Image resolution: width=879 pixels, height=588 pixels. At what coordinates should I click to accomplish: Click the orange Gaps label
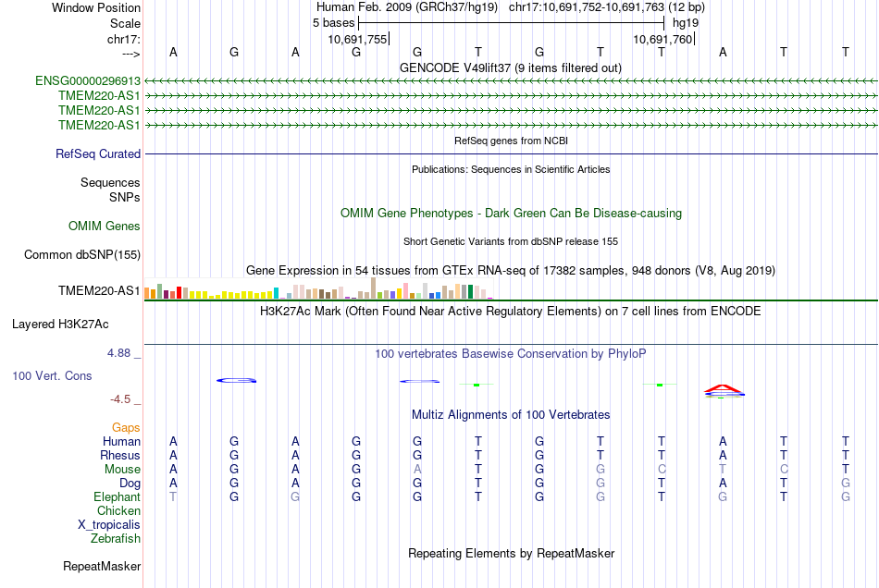(x=126, y=428)
